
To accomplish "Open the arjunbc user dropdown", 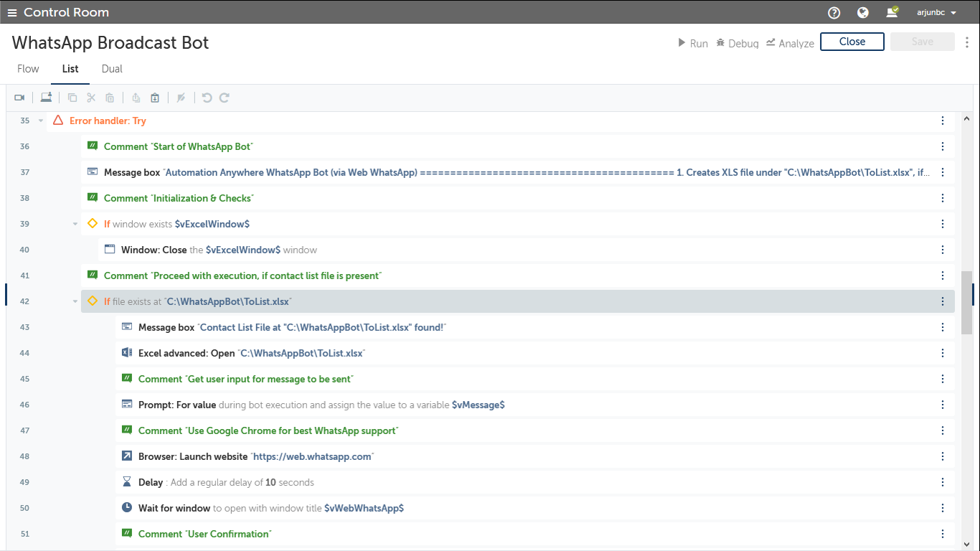I will pyautogui.click(x=936, y=12).
